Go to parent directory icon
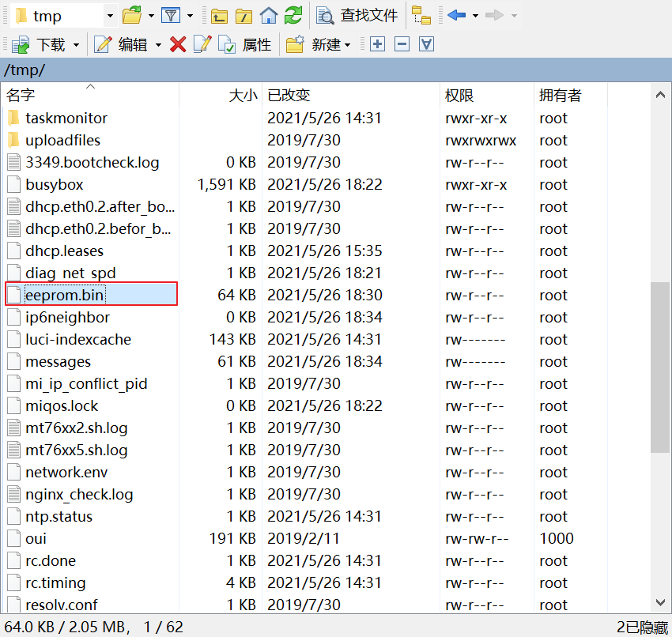672x637 pixels. [219, 17]
